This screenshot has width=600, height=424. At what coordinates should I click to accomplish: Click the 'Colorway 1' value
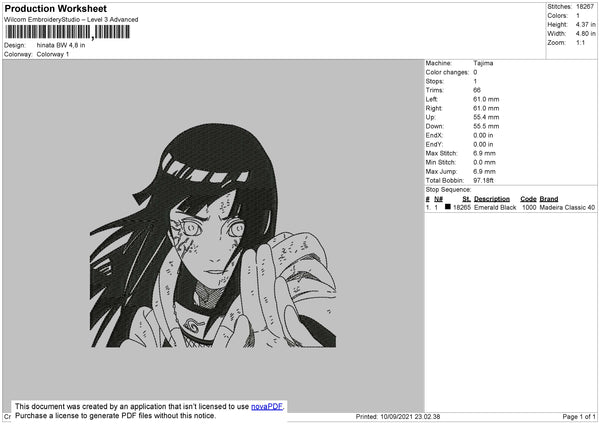point(53,54)
